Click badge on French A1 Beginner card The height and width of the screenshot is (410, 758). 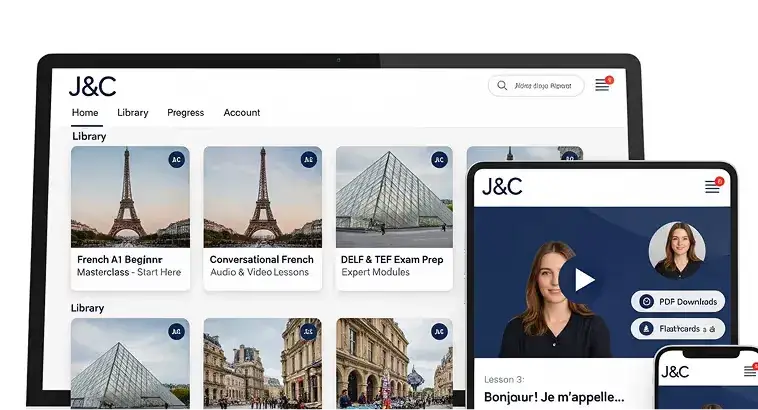click(176, 160)
